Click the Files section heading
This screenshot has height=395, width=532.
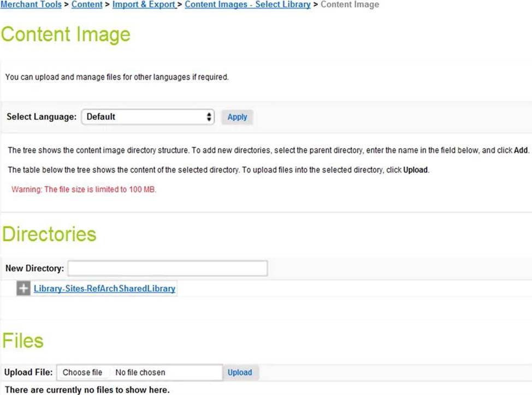pos(23,341)
